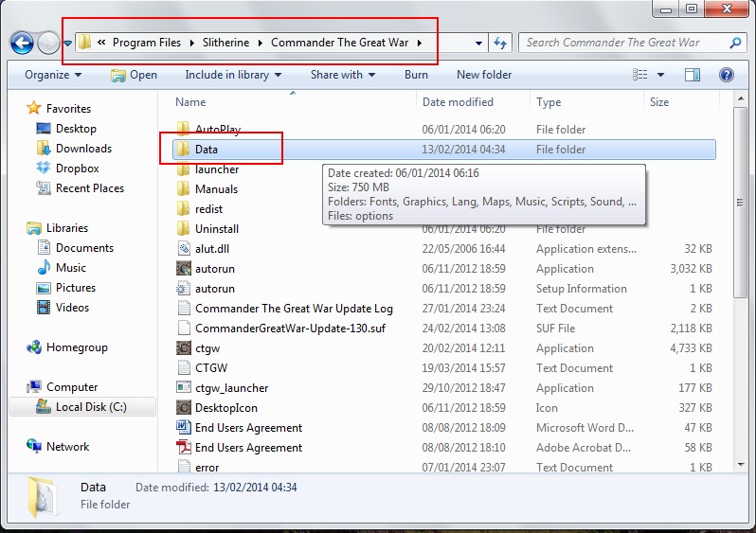Screen dimensions: 756x533
Task: Select CommanderGreatWar-Update-130.suf file icon
Action: pos(183,329)
